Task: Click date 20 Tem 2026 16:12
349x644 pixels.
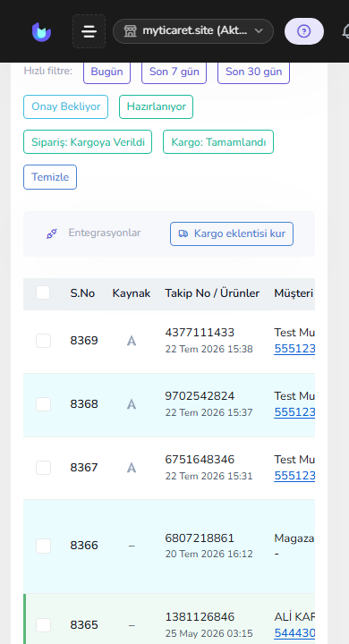Action: (x=209, y=554)
